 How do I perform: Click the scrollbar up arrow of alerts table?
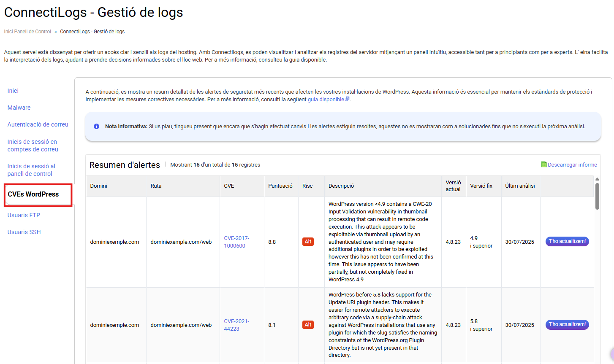coord(597,179)
